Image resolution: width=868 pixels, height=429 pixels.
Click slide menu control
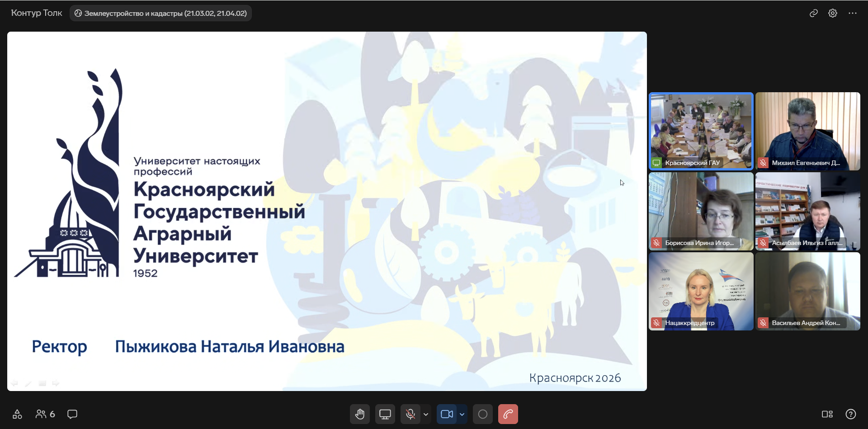(x=42, y=383)
